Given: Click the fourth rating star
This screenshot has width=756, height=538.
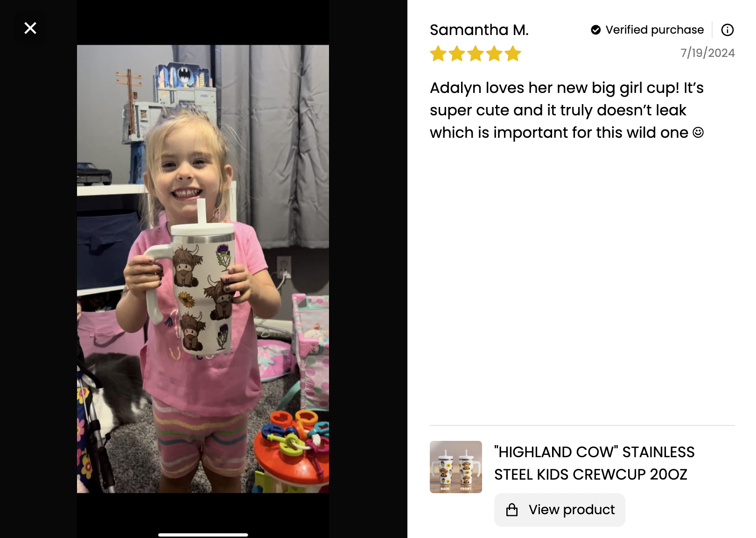Looking at the screenshot, I should [x=494, y=54].
